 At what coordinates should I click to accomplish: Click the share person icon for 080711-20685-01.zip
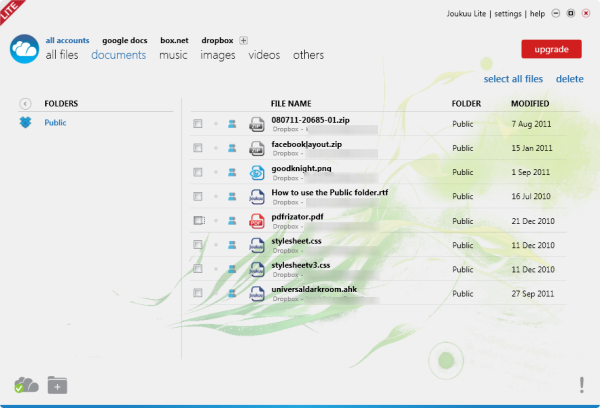(232, 124)
